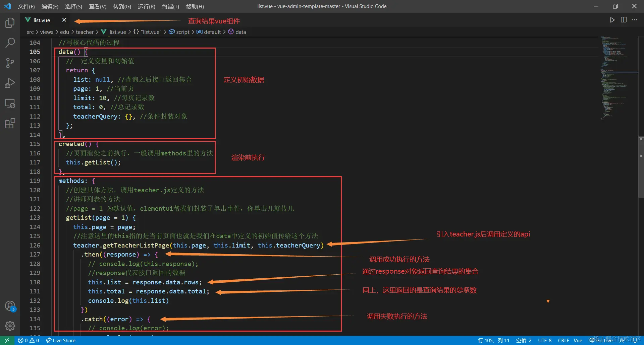Screen dimensions: 644x345
Task: Split the editor with the split icon
Action: 624,20
